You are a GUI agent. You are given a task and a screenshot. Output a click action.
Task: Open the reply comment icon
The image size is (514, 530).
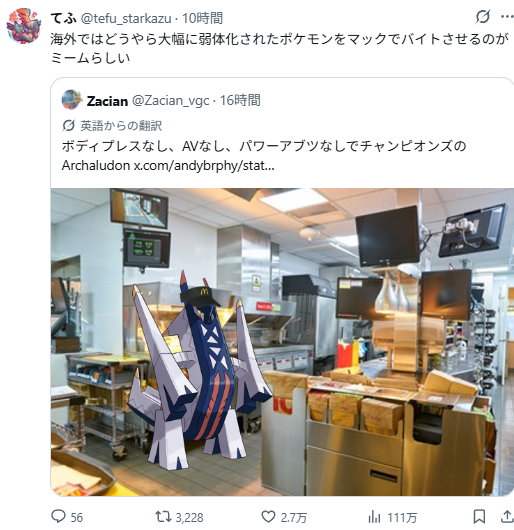click(x=58, y=516)
